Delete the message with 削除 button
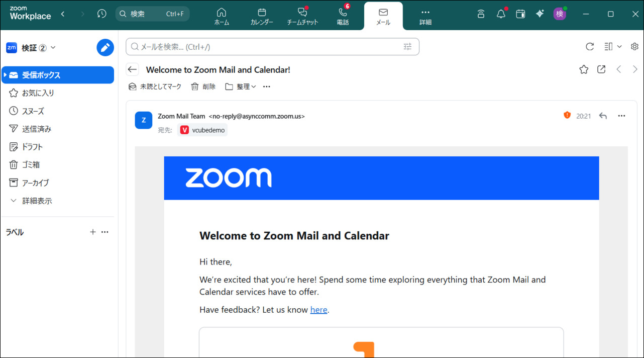 [203, 86]
